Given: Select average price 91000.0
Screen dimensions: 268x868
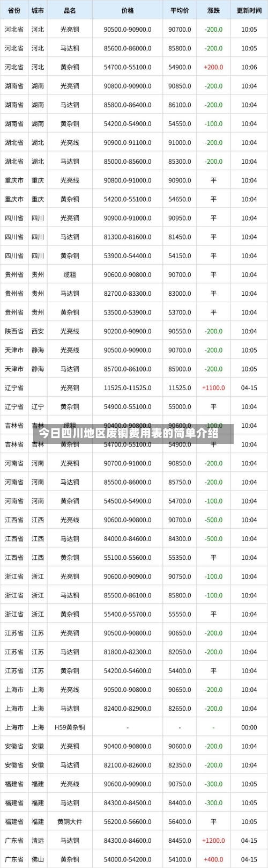Looking at the screenshot, I should 180,143.
